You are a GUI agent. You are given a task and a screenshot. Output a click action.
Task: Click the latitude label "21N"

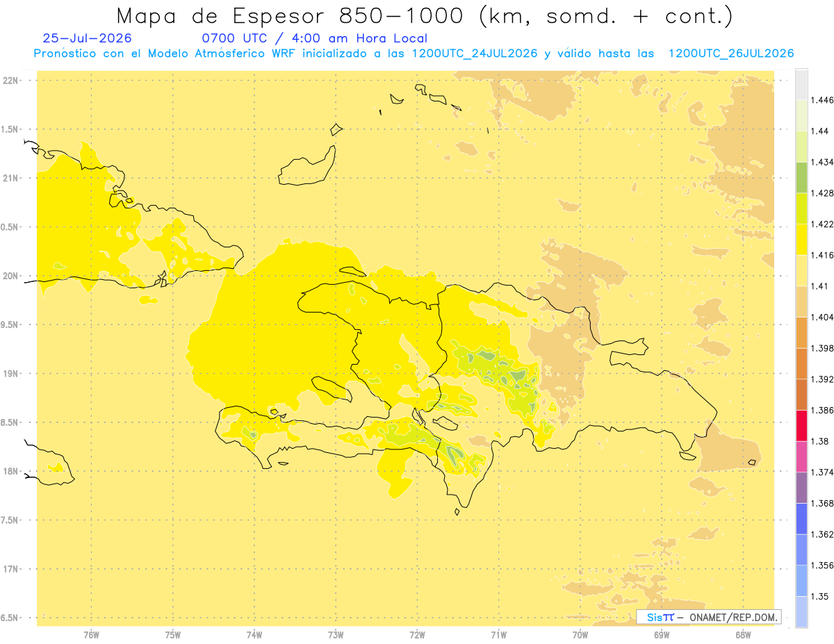12,178
